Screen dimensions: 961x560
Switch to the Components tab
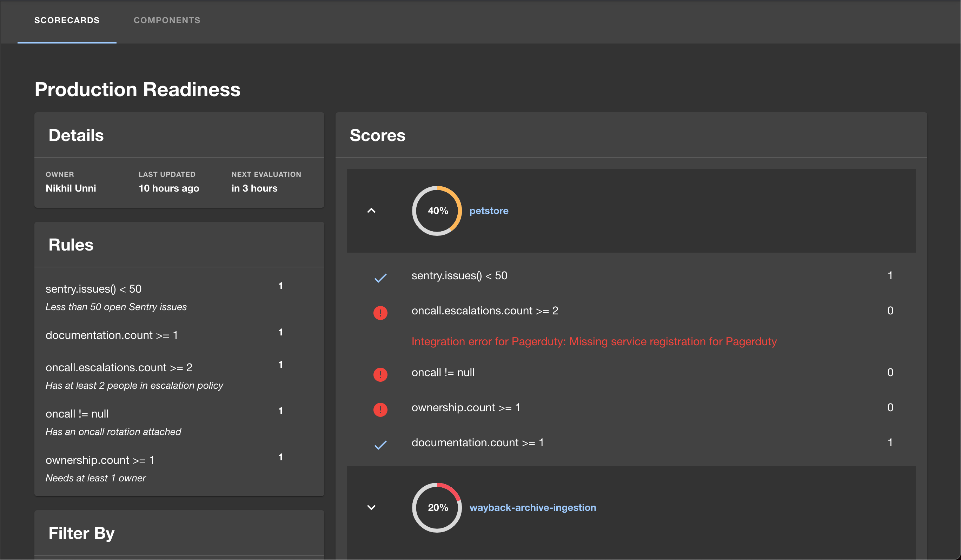167,20
